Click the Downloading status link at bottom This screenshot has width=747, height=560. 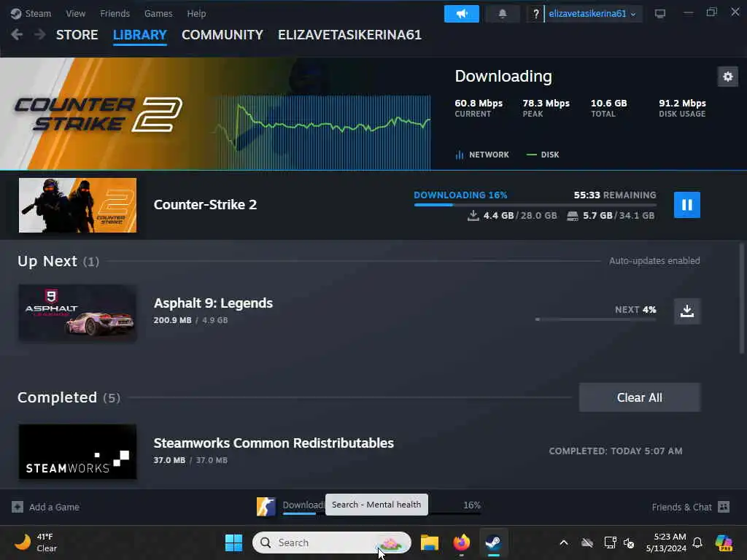click(303, 505)
